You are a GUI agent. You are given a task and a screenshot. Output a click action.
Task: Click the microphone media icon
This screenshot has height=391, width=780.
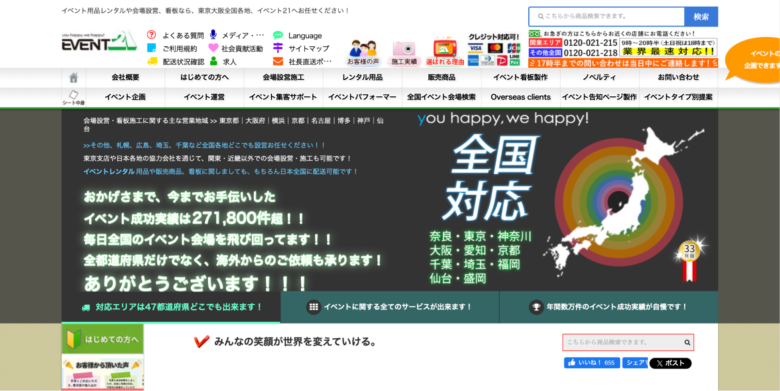pos(213,35)
